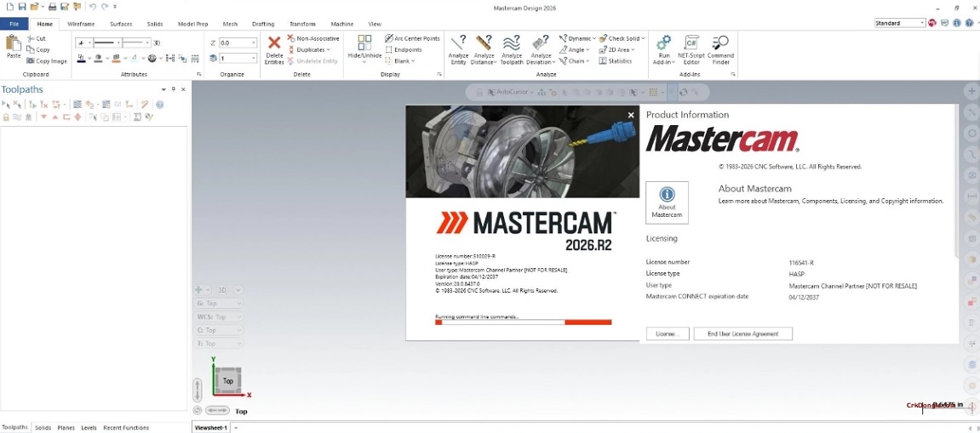Expand the Chain analyze dropdown
980x433 pixels.
coord(588,60)
